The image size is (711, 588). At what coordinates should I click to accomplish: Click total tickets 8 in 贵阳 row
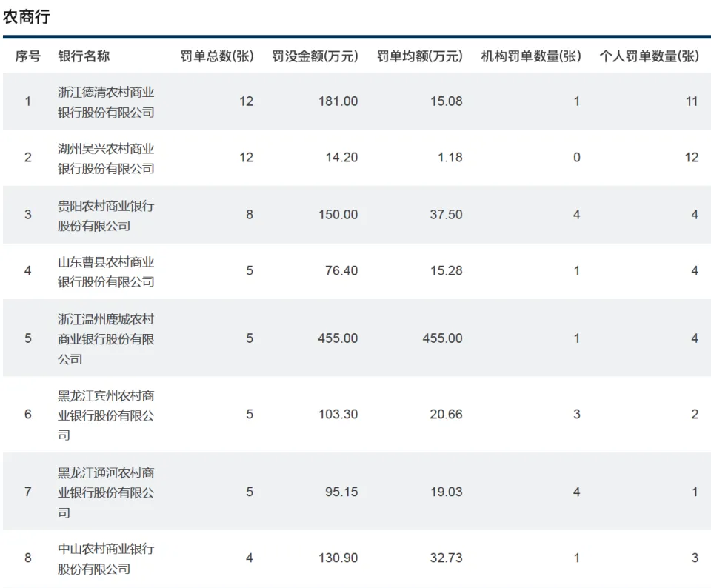click(x=250, y=215)
